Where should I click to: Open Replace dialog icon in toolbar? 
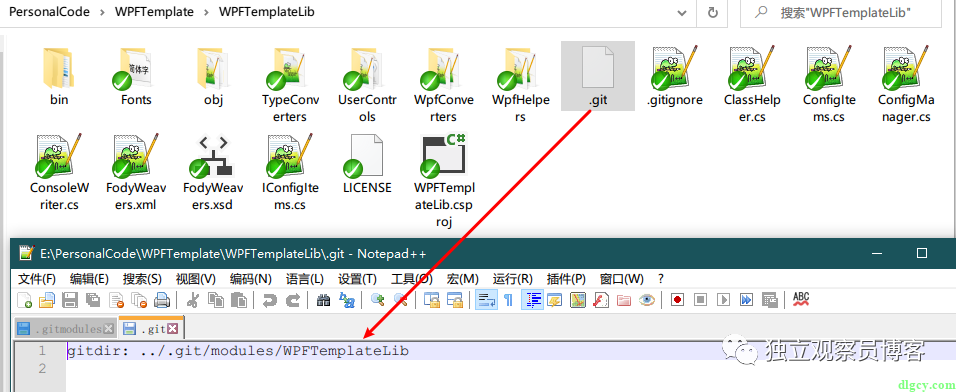tap(346, 300)
